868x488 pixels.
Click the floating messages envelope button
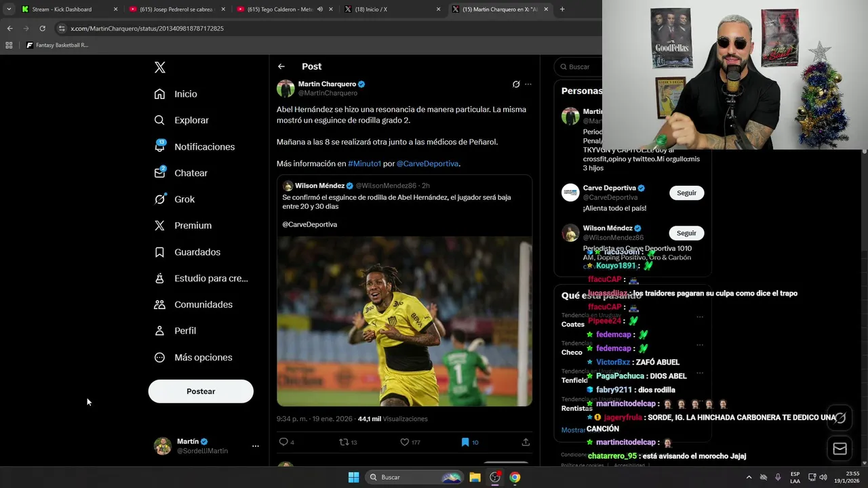coord(840,449)
